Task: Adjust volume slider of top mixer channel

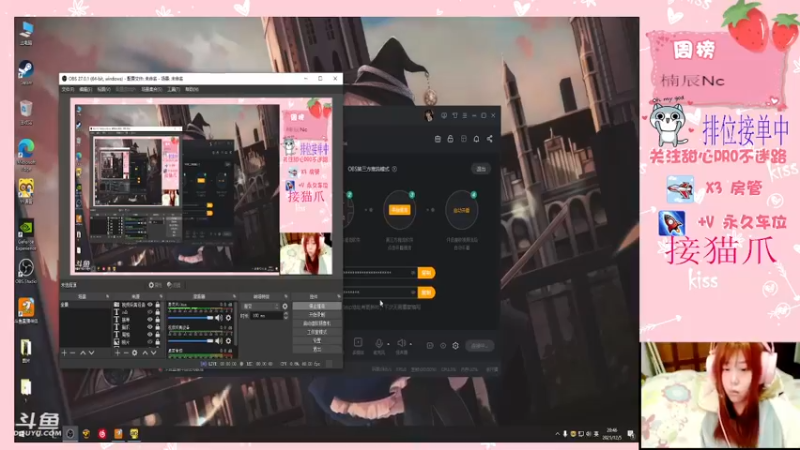Action: (191, 318)
